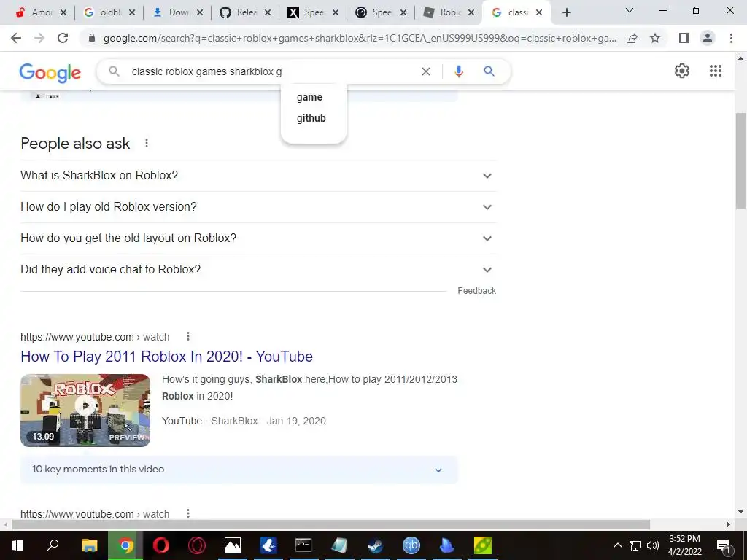The height and width of the screenshot is (560, 747).
Task: Click the browser forward arrow
Action: tap(39, 38)
